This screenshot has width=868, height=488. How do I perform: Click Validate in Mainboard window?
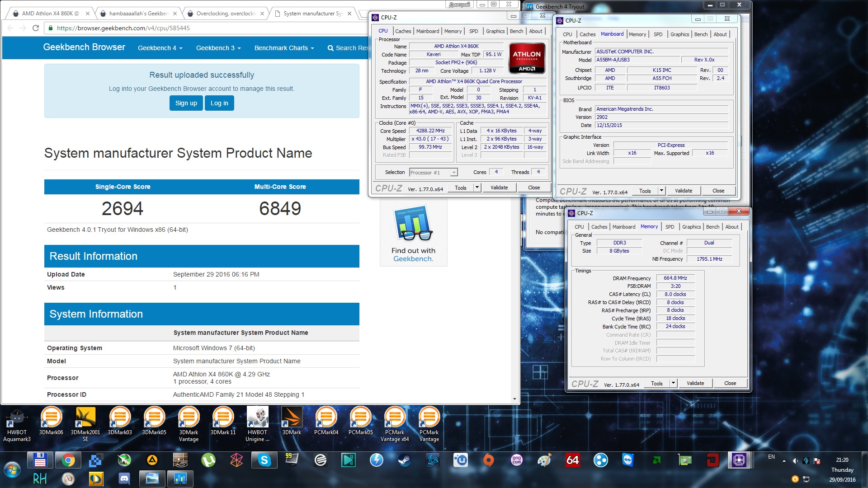[x=684, y=191]
